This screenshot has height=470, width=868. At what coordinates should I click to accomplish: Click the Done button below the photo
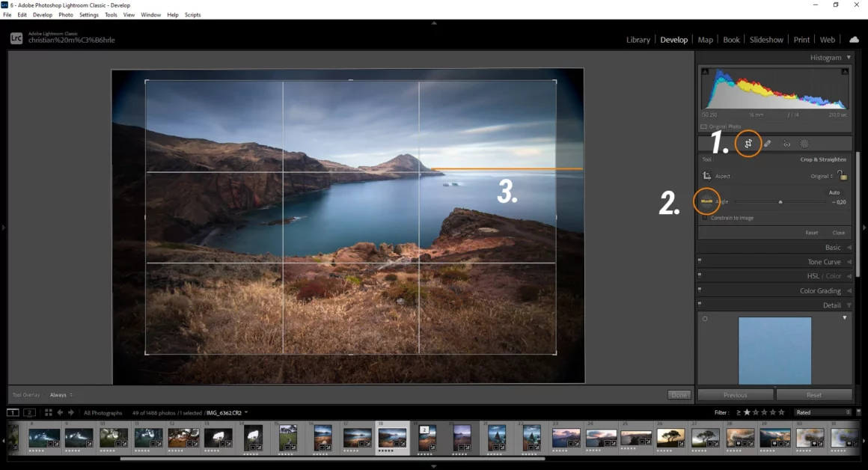coord(679,394)
